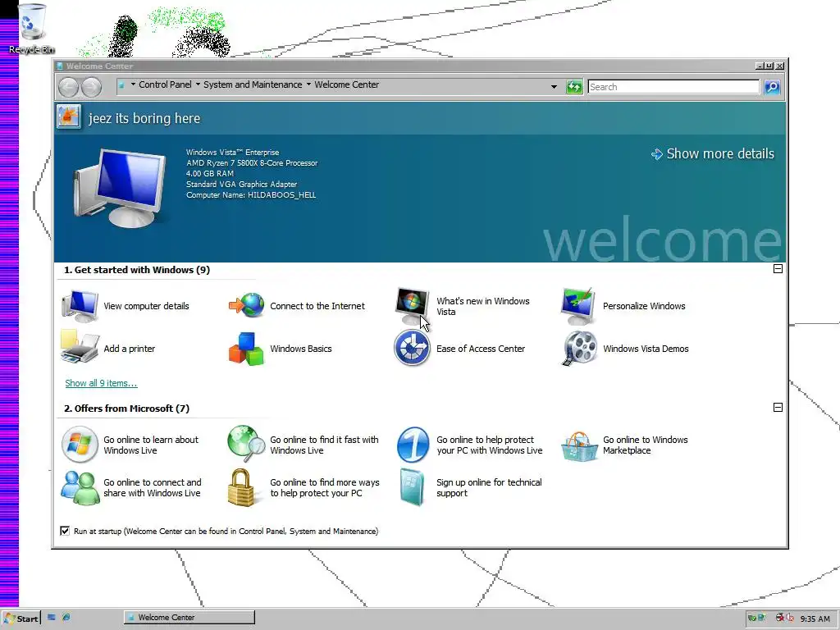The width and height of the screenshot is (840, 630).
Task: Click the green Refresh button
Action: pyautogui.click(x=574, y=87)
